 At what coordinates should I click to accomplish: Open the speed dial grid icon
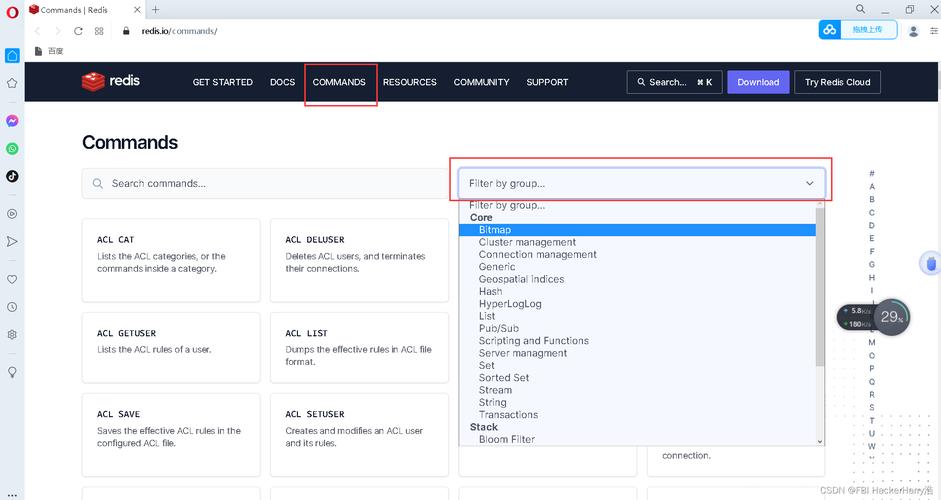point(99,31)
